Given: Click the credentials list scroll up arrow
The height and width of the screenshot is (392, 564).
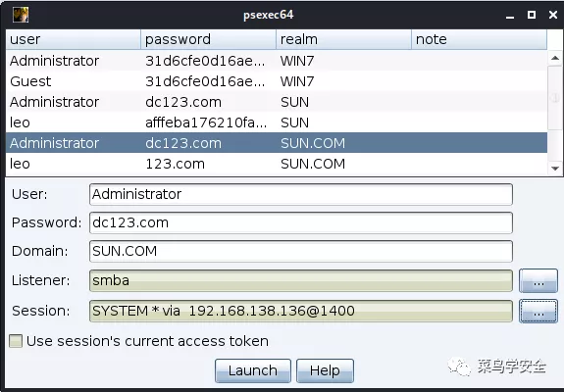Looking at the screenshot, I should [x=555, y=58].
